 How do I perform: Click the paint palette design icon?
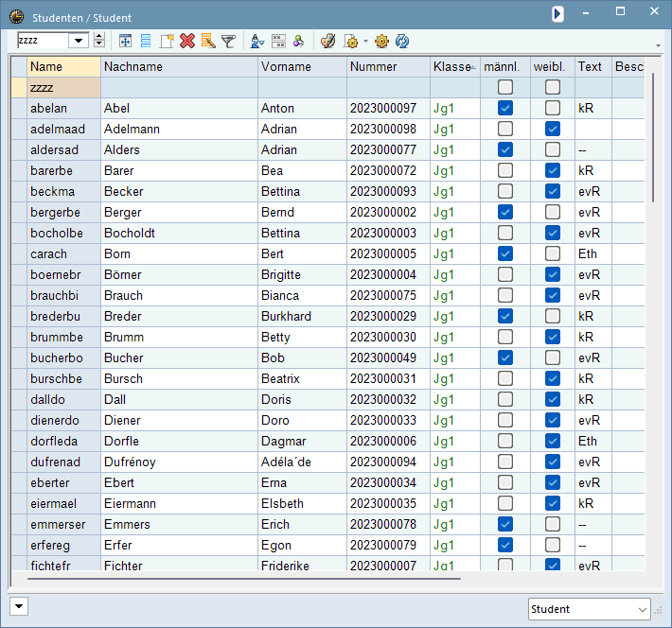point(327,41)
